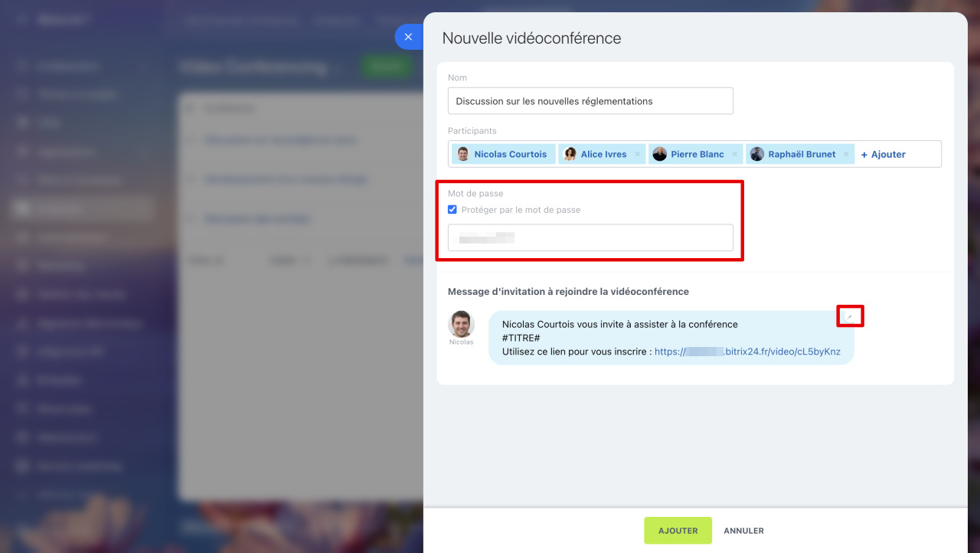Focus the Mot de passe input field
980x553 pixels.
[590, 237]
